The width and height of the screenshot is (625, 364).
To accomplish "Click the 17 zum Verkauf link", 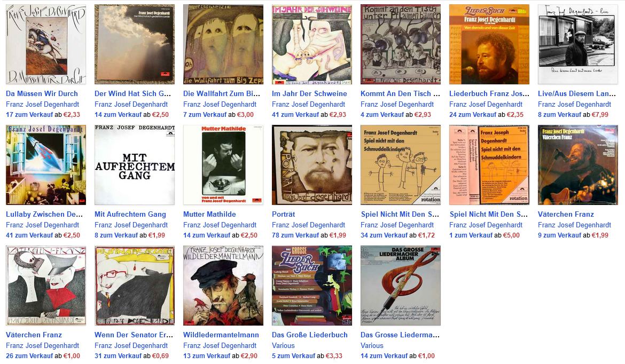I will [29, 115].
